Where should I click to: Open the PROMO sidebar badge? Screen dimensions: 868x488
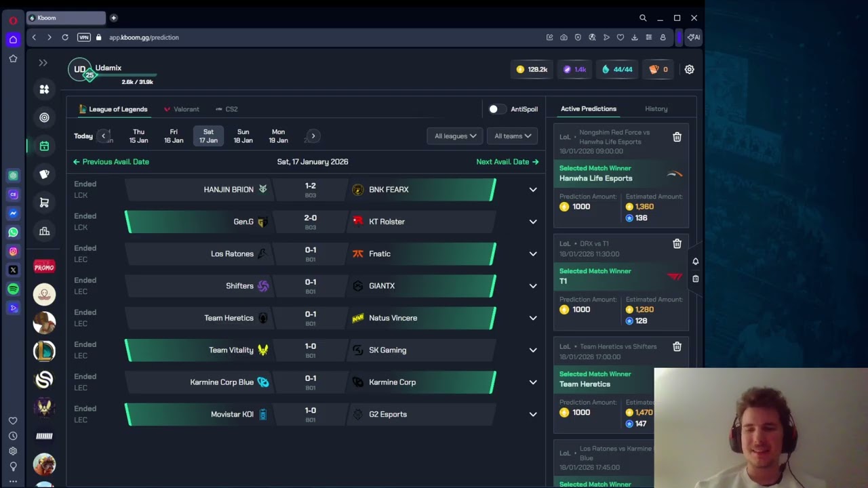click(44, 267)
